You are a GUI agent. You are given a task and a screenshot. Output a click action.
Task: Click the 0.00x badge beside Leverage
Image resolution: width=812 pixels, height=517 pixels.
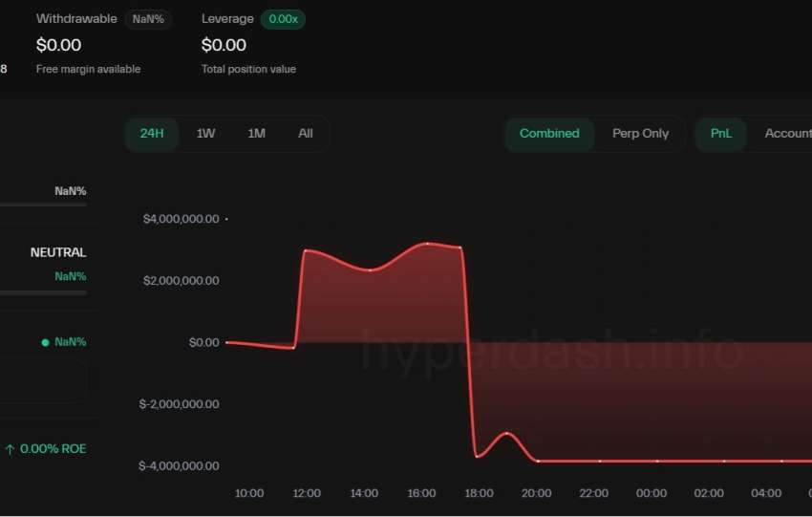click(x=283, y=19)
